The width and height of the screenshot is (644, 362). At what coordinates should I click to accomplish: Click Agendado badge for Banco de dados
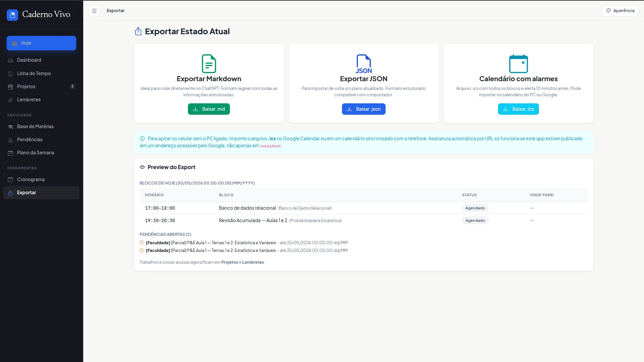[475, 208]
